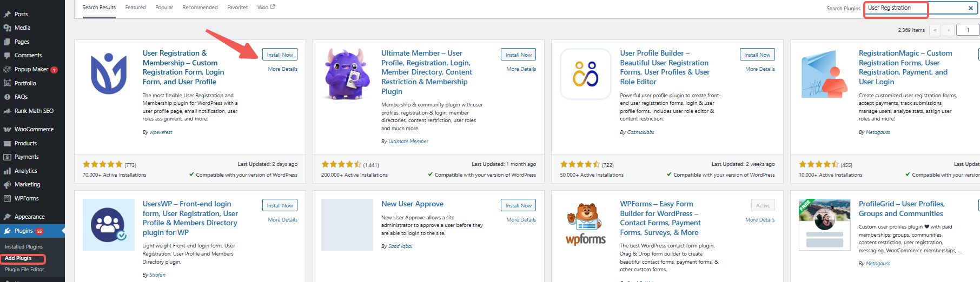980x282 pixels.
Task: Install the User Registration & Membership plugin
Action: (x=280, y=55)
